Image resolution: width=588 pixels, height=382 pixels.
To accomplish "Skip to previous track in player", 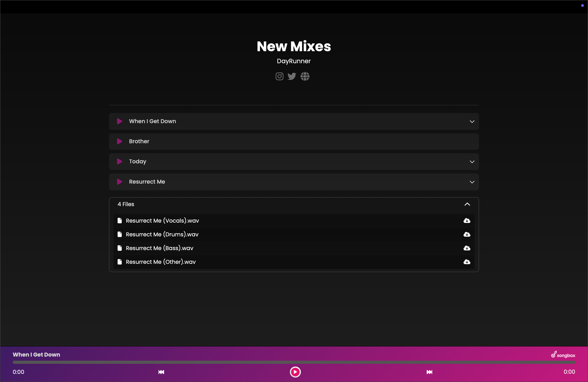I will (161, 372).
